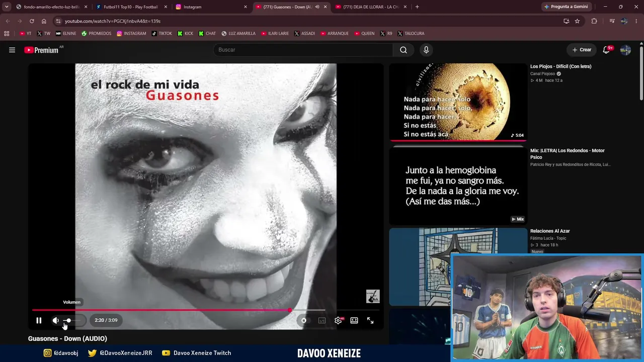Image resolution: width=644 pixels, height=362 pixels.
Task: Open the YT bookmark
Action: click(26, 33)
